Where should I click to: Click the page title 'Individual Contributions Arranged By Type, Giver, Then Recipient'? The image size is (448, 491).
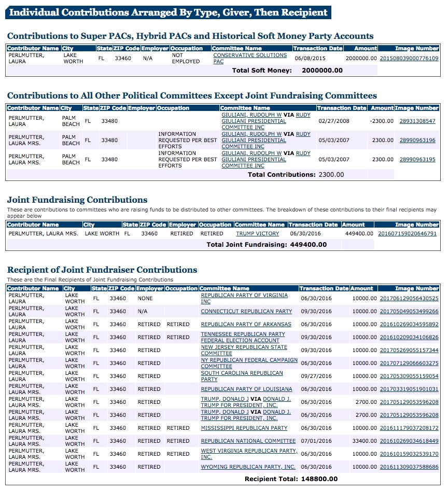pos(168,12)
